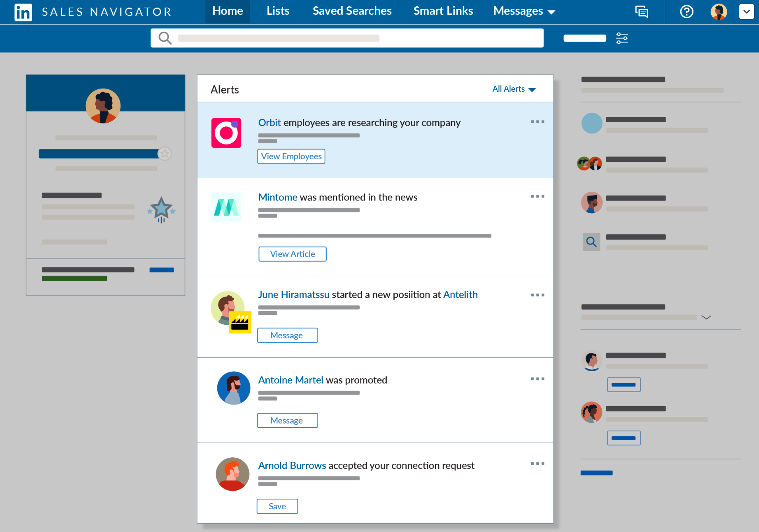The height and width of the screenshot is (532, 759).
Task: Open more options for Antoine Martel alert
Action: [537, 379]
